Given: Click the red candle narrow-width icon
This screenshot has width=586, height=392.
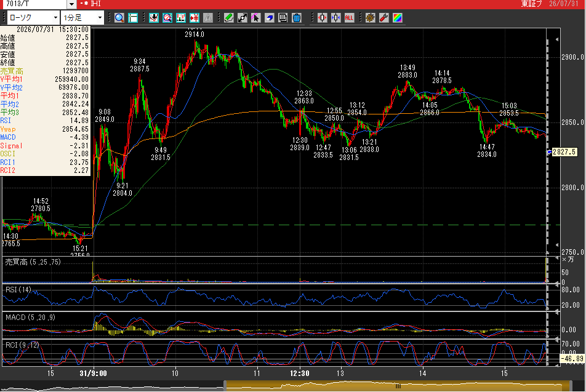Looking at the screenshot, I should (x=322, y=18).
